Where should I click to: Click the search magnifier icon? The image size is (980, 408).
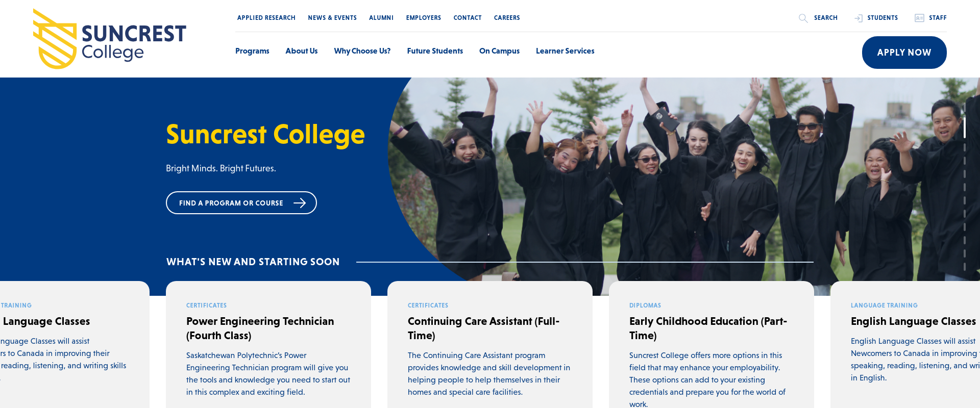(803, 18)
